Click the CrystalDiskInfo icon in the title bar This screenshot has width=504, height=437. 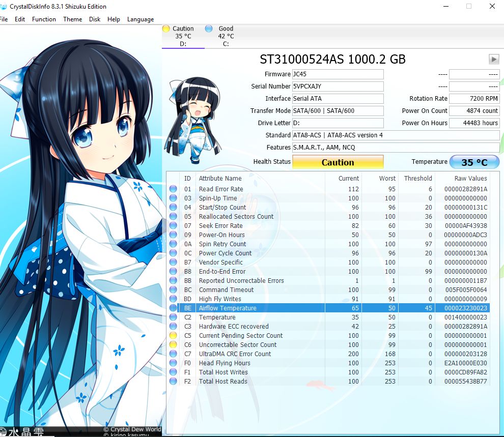coord(5,6)
